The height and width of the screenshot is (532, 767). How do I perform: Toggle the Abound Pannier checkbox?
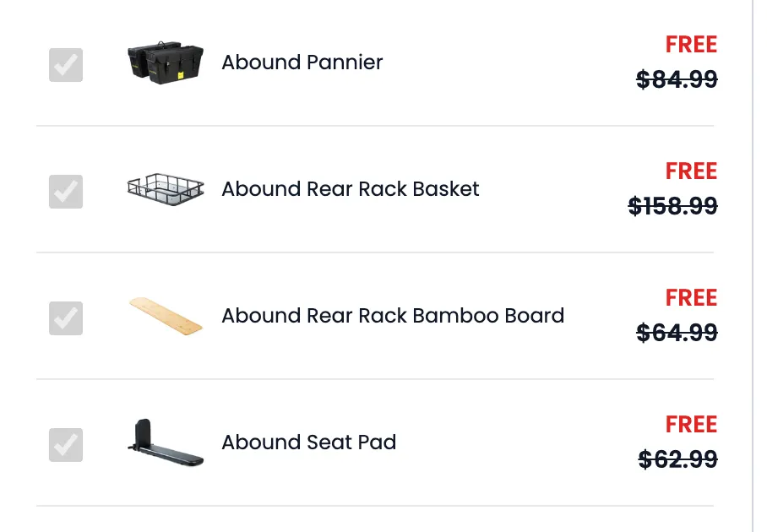click(x=66, y=64)
